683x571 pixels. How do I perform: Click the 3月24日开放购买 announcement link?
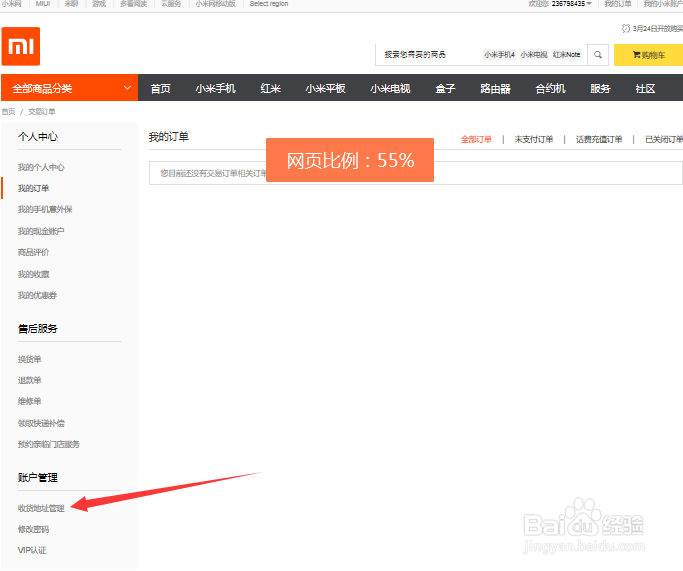658,28
